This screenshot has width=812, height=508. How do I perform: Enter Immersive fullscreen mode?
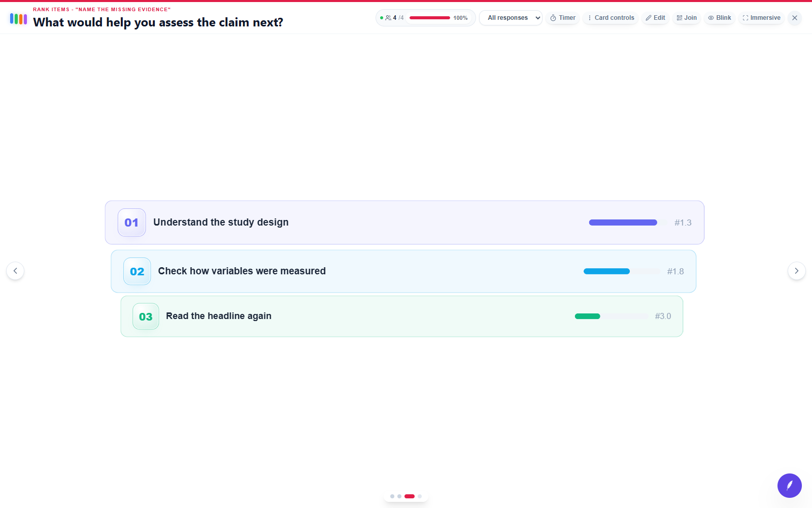762,18
